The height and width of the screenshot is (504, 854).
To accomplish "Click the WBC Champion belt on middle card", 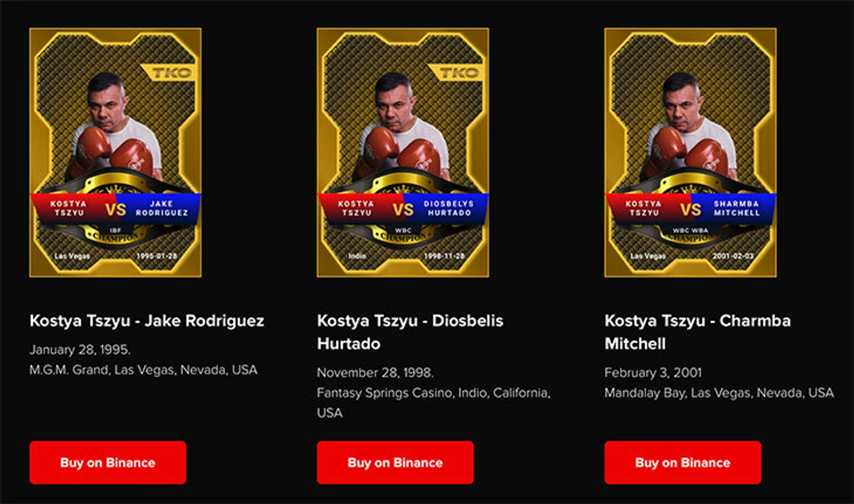I will pyautogui.click(x=403, y=234).
